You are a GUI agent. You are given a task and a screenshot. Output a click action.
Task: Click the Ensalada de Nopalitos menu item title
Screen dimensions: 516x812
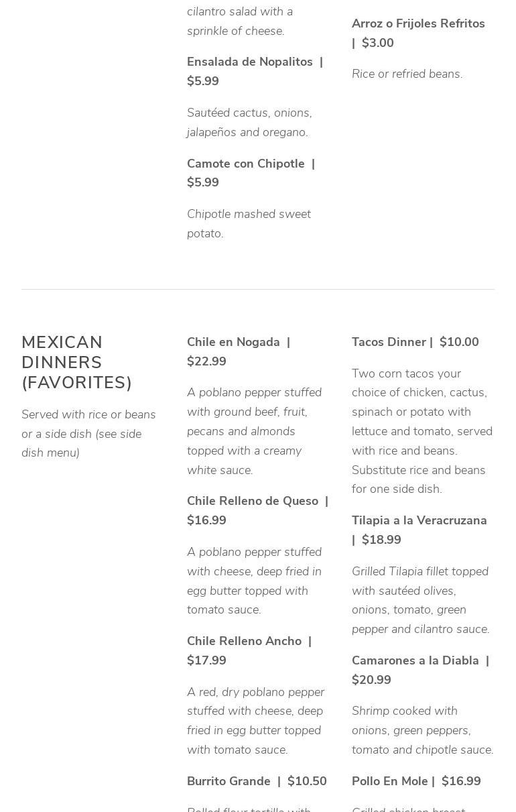coord(249,62)
